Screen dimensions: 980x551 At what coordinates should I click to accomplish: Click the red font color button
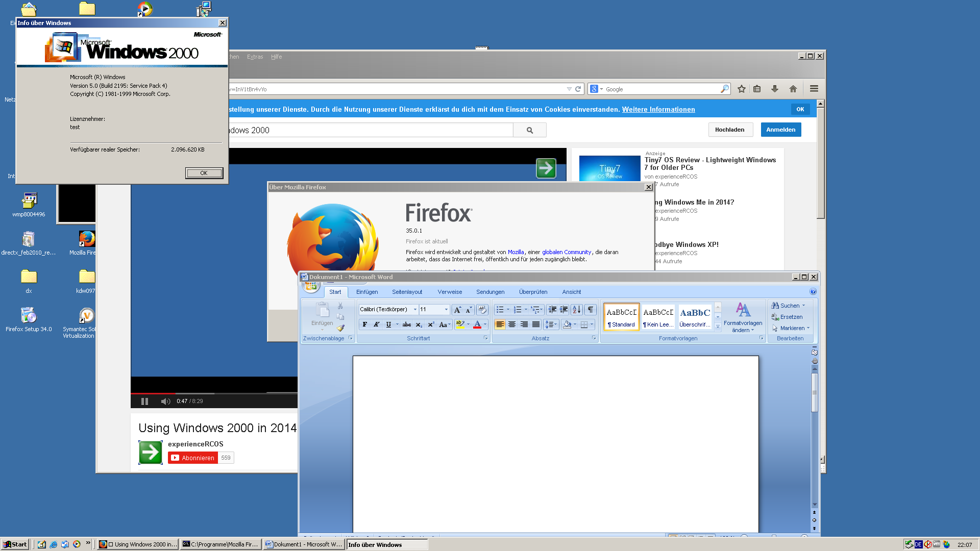(477, 324)
